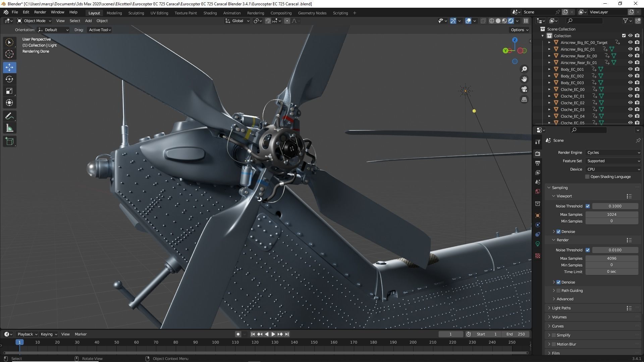Screen dimensions: 644x362
Task: Expand the Light Paths panel
Action: (x=561, y=308)
